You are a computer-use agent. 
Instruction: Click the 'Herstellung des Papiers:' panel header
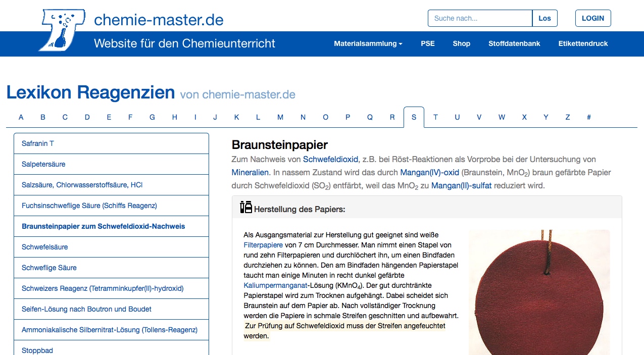[427, 208]
